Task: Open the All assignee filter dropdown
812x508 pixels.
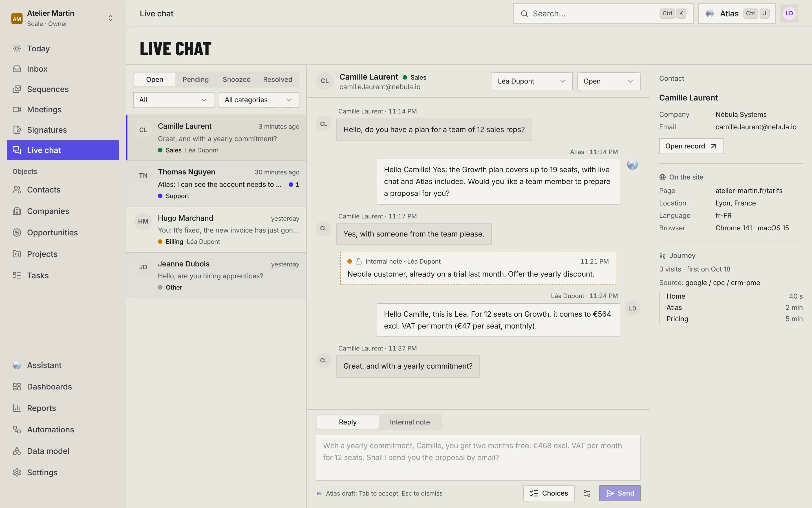Action: 173,100
